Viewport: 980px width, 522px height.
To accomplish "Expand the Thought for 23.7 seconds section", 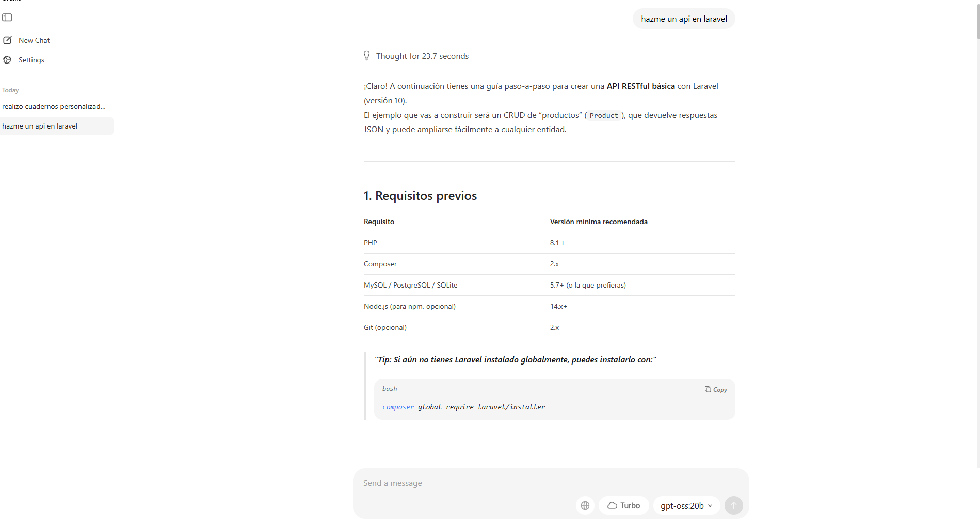I will [x=422, y=56].
